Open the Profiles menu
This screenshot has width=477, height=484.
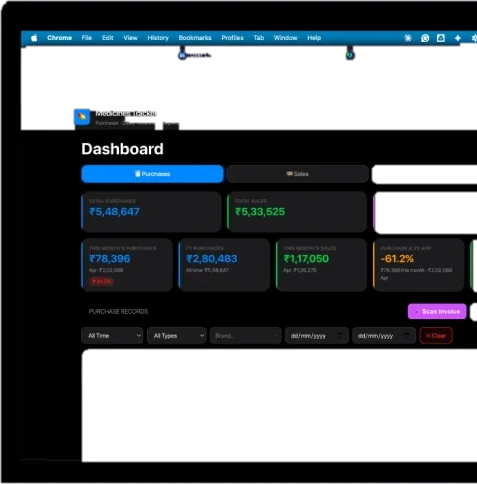click(232, 38)
